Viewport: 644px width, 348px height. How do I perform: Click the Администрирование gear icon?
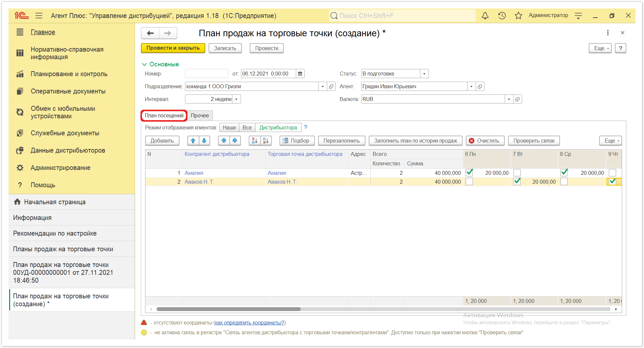click(20, 168)
